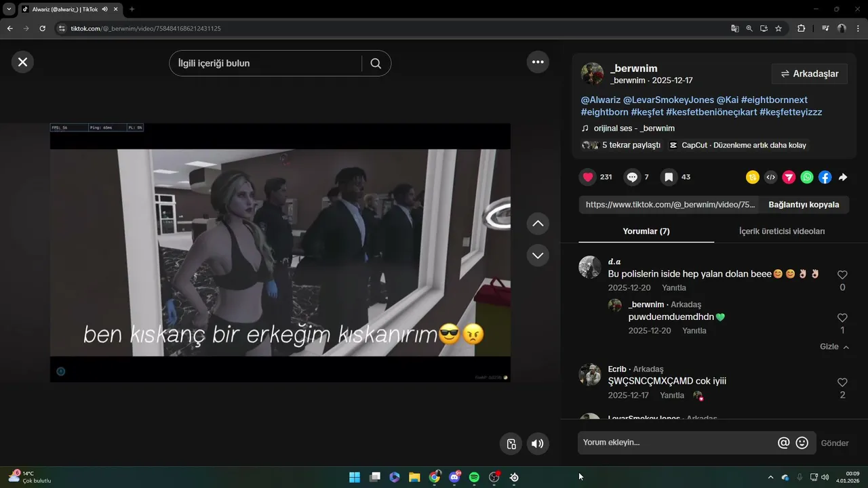Open the three-dot more options menu on video

(x=538, y=62)
